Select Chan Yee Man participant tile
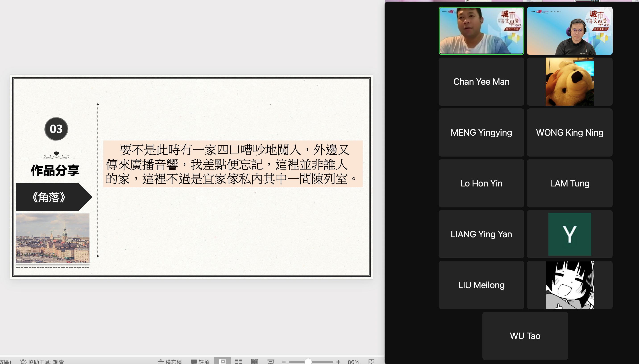This screenshot has width=639, height=364. pos(481,82)
